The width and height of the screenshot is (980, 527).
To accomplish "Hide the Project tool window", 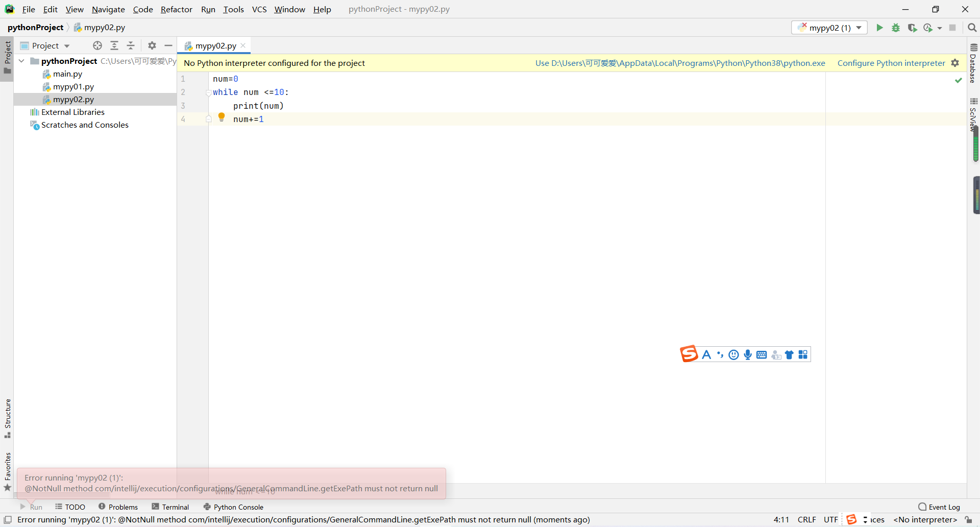I will tap(168, 45).
